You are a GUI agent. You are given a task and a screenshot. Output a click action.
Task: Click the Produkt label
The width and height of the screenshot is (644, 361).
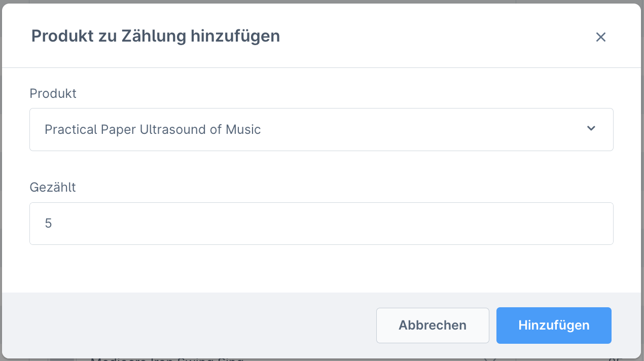click(53, 93)
